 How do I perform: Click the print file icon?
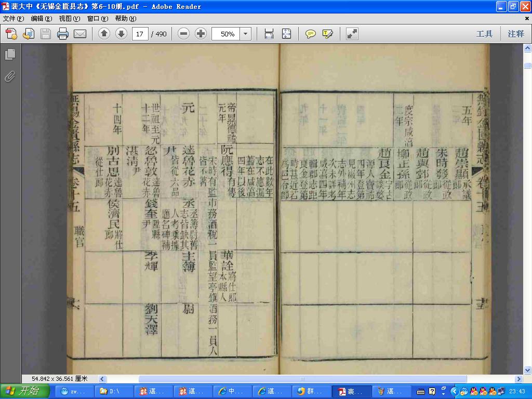(x=63, y=34)
